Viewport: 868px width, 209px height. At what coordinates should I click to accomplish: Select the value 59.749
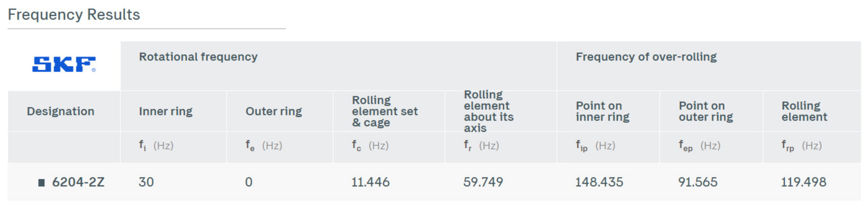(x=483, y=182)
